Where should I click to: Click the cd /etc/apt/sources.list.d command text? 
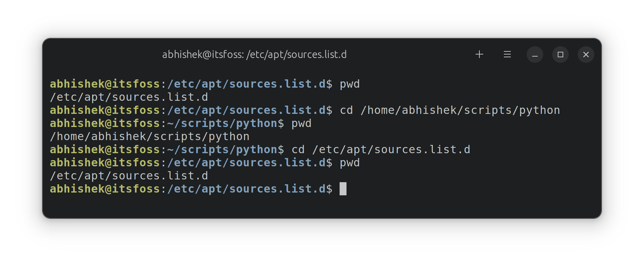[381, 150]
